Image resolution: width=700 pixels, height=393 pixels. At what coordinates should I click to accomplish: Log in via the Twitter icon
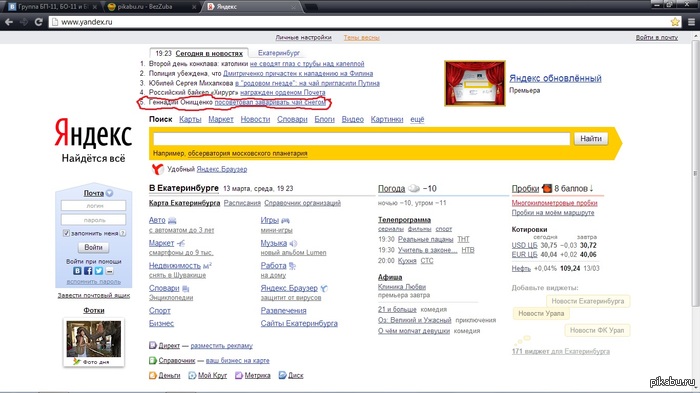pos(99,271)
